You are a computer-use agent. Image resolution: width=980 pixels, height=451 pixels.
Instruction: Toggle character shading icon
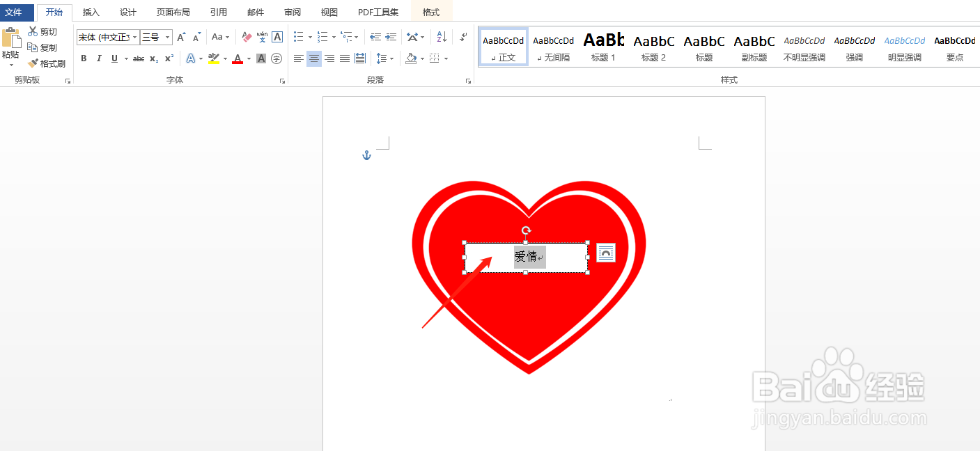[261, 58]
